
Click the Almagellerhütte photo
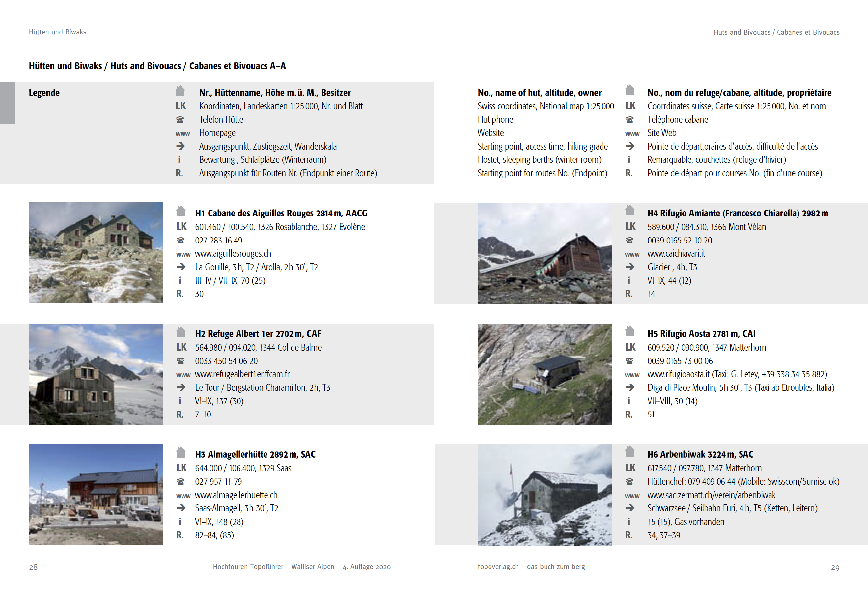[x=96, y=495]
